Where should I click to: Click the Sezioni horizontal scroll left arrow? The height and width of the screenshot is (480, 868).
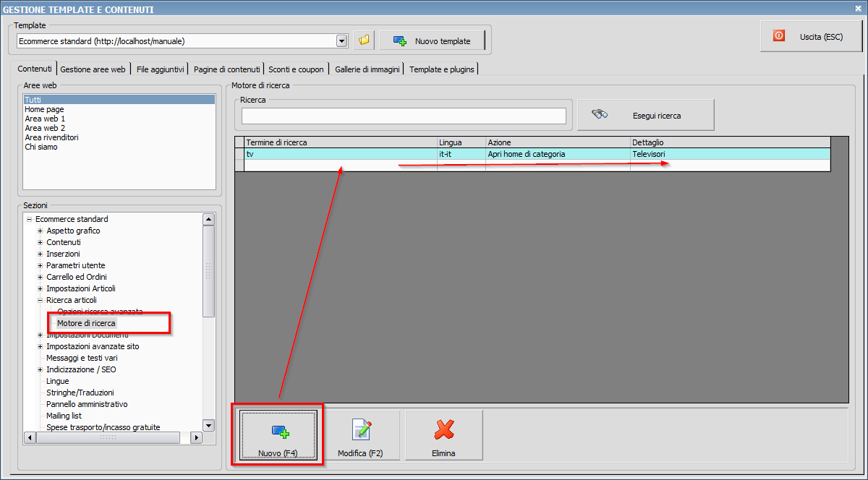[x=30, y=437]
